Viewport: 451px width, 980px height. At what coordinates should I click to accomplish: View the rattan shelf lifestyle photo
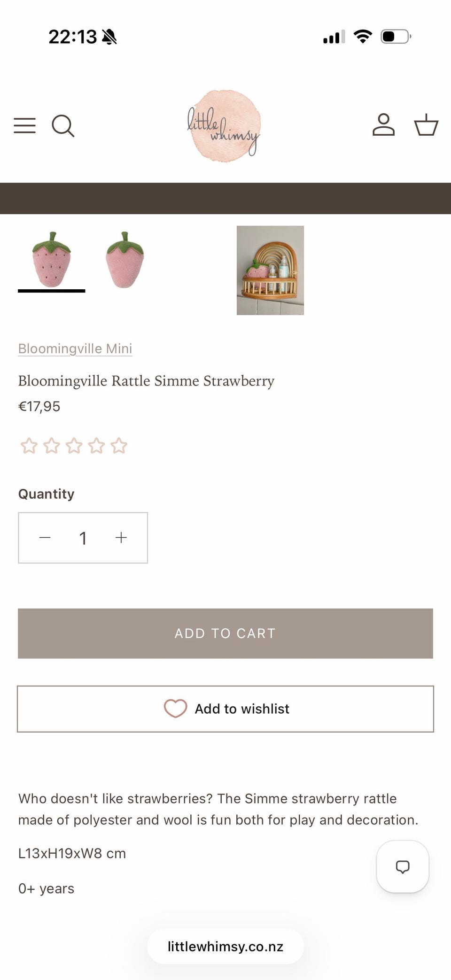coord(270,270)
